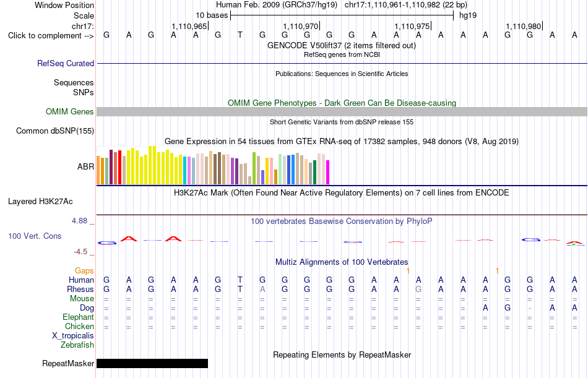Screen dimensions: 588x378
Task: Click the '1,110,965' position marker
Action: tap(189, 26)
